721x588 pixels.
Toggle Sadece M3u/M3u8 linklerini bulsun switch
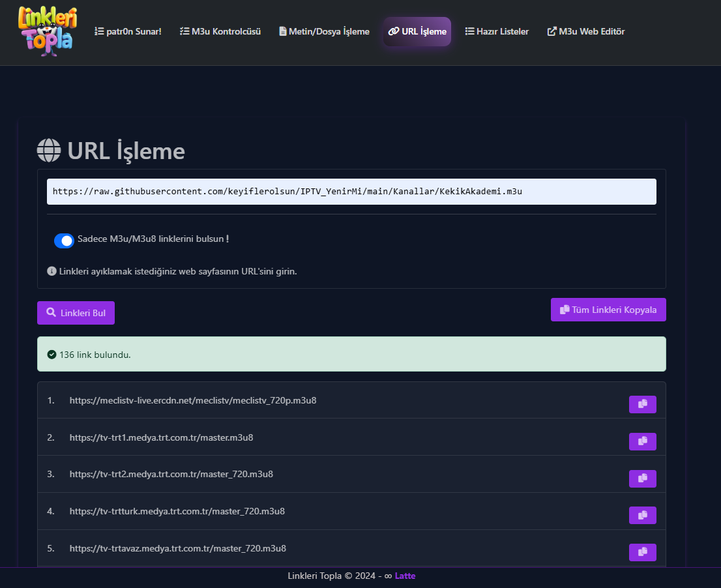64,241
